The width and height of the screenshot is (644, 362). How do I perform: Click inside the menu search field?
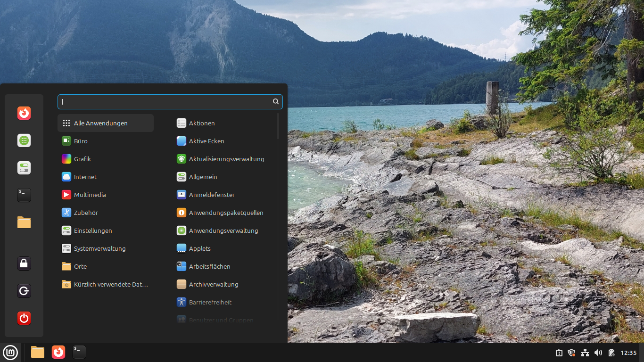coord(170,102)
